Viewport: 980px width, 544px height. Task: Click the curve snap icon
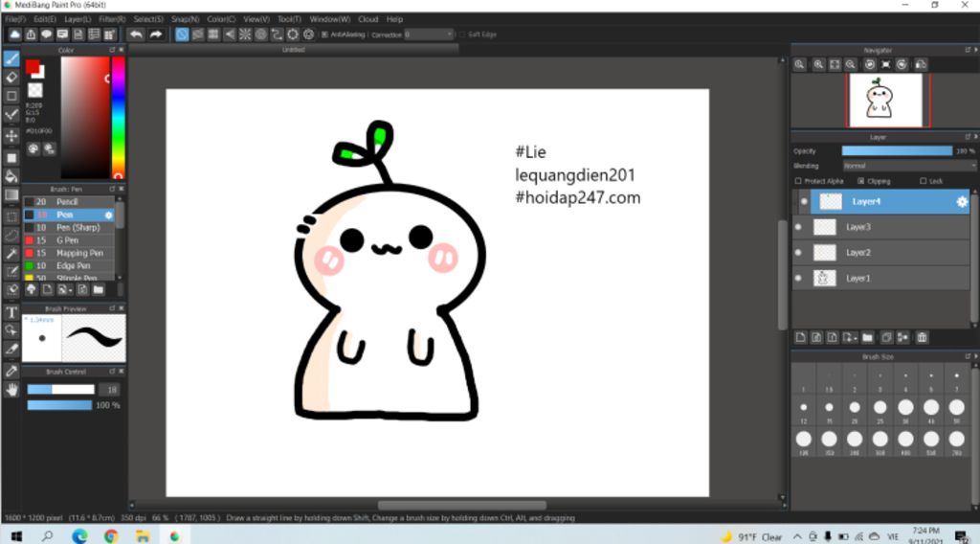tap(277, 34)
